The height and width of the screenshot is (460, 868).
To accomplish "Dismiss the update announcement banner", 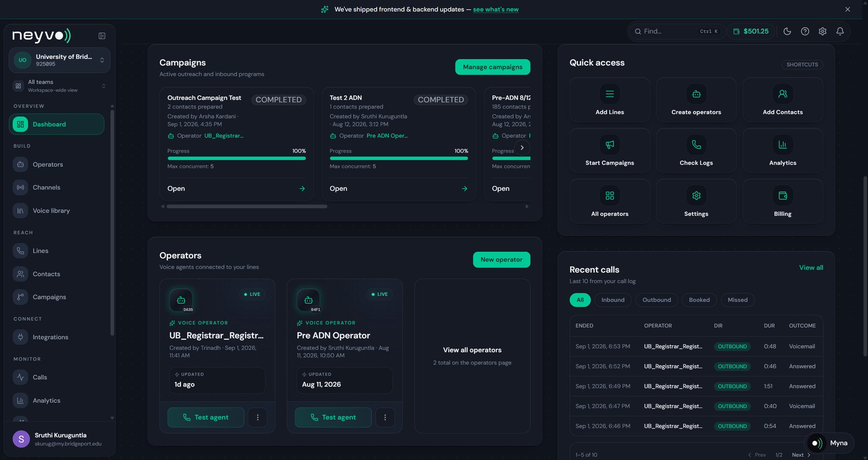I will point(847,9).
